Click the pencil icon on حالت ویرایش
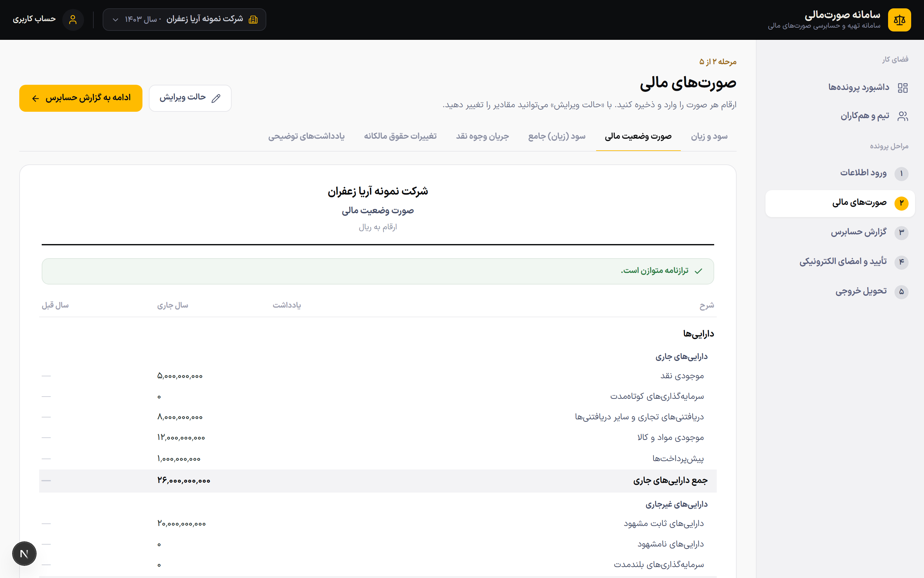The width and height of the screenshot is (924, 578). click(216, 98)
